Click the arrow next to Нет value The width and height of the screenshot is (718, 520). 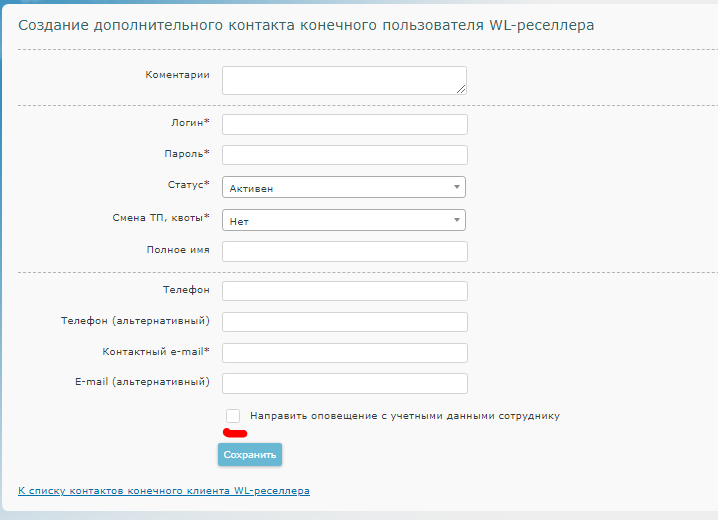pyautogui.click(x=457, y=220)
